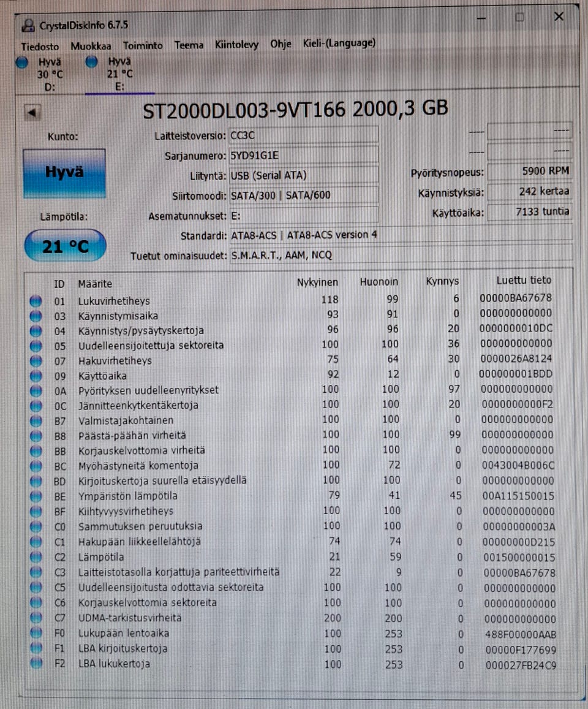Click the status circle for Lukuvirhetiheys

pyautogui.click(x=36, y=301)
